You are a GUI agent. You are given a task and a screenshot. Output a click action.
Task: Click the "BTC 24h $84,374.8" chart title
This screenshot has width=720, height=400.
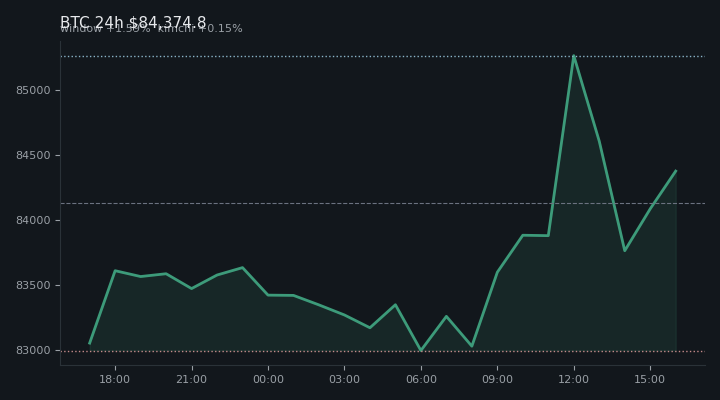pos(133,22)
